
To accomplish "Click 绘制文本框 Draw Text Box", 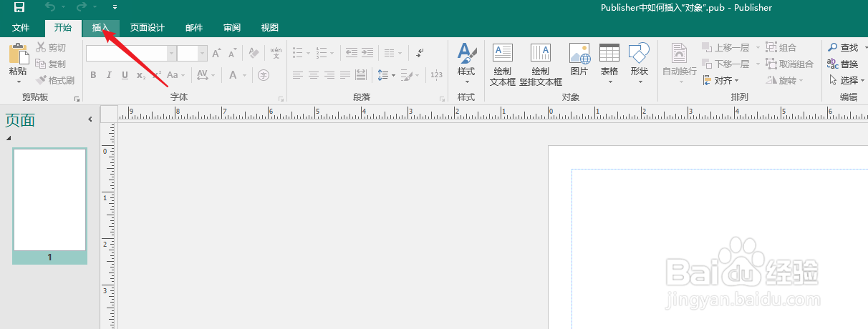I will (503, 64).
